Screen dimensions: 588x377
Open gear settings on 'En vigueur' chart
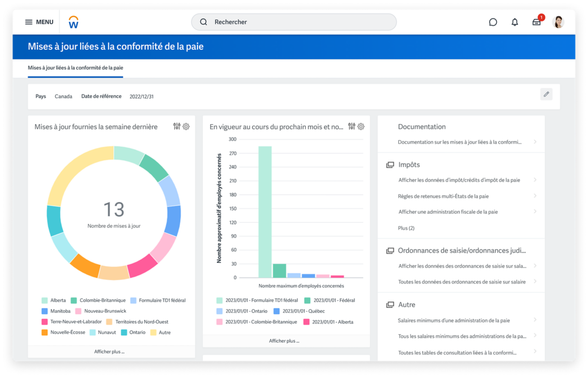(x=361, y=126)
